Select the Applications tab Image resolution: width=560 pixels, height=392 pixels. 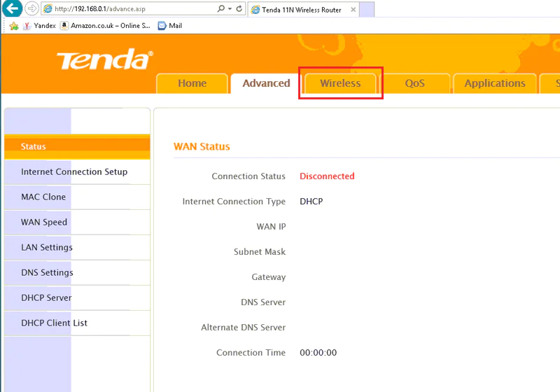coord(494,83)
